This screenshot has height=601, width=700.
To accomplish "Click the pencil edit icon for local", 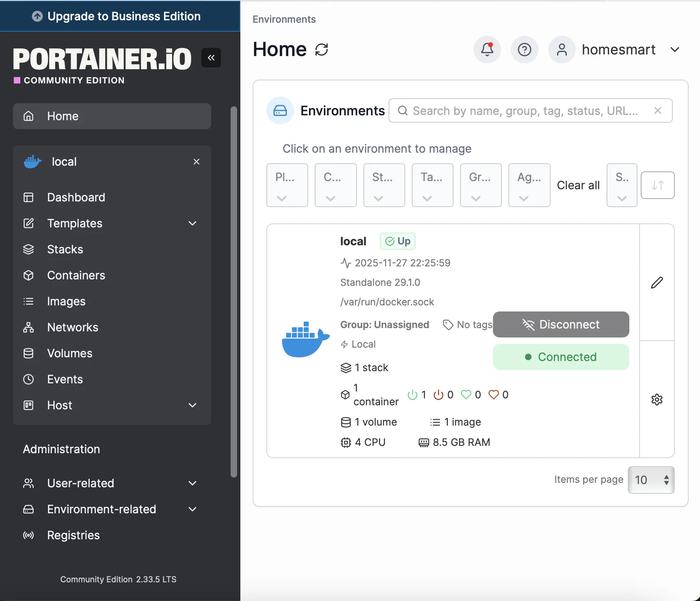I will [657, 283].
